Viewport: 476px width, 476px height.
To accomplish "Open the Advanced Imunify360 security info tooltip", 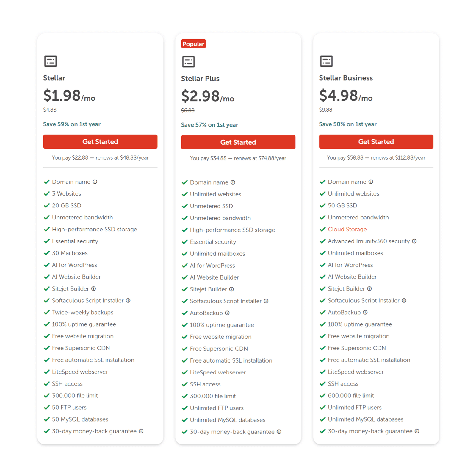I will 415,241.
